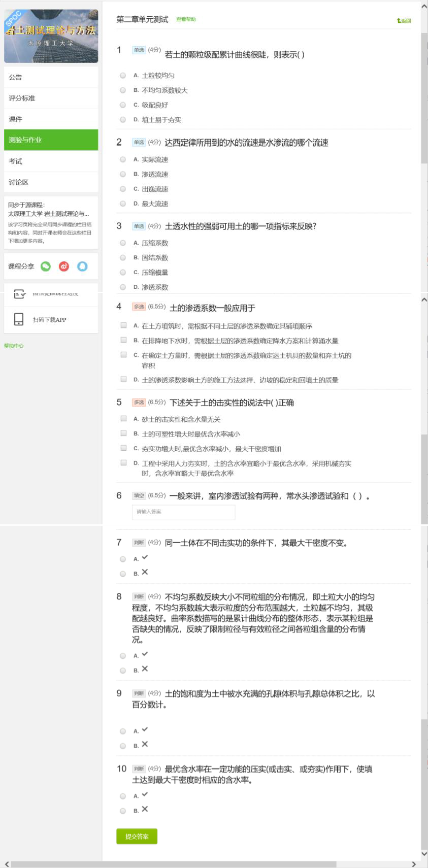Share the course via the QQ icon

point(82,266)
